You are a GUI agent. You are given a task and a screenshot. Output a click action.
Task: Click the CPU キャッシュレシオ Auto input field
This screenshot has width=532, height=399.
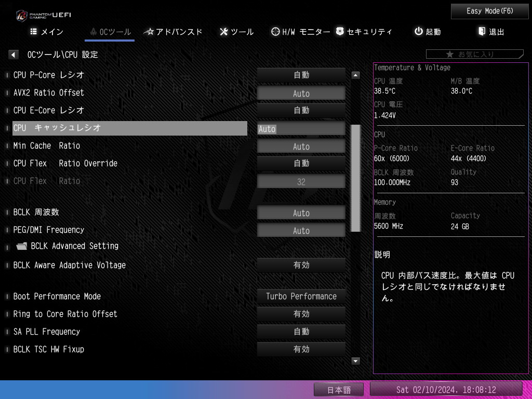tap(301, 129)
